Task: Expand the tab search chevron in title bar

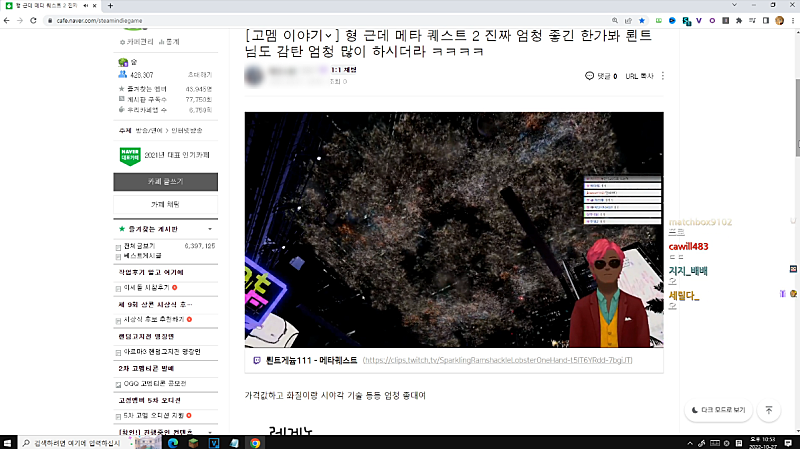Action: click(734, 5)
